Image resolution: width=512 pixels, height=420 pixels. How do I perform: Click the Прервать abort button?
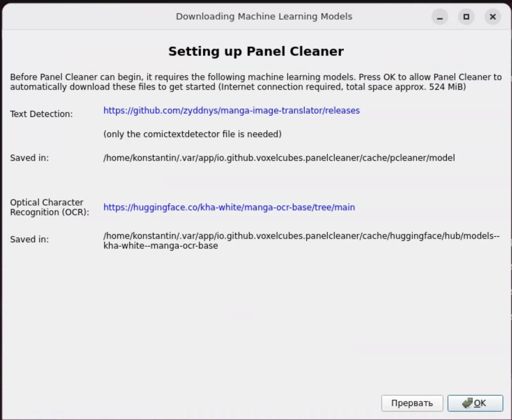coord(412,403)
